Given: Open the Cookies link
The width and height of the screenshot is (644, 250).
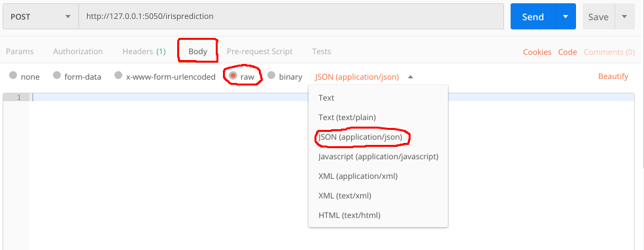Looking at the screenshot, I should pos(537,52).
